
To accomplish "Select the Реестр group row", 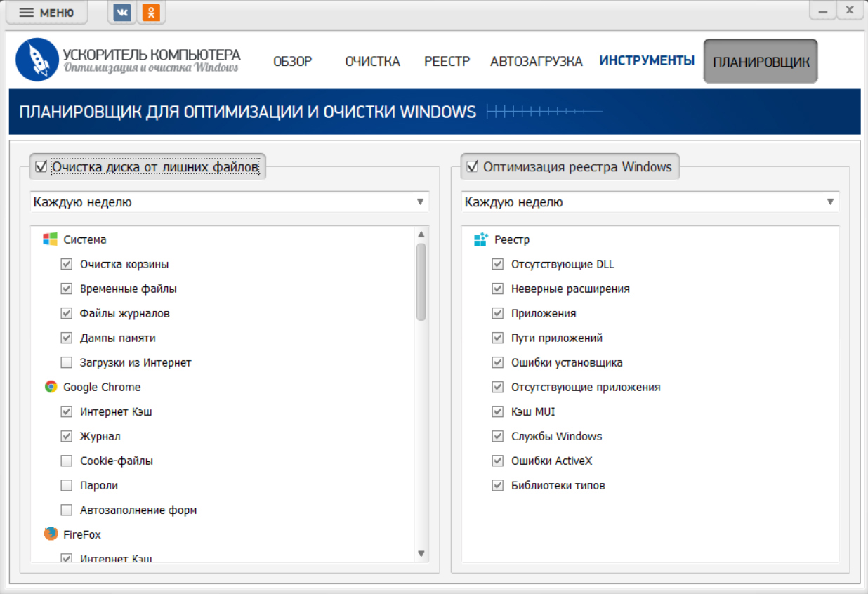I will [x=650, y=239].
